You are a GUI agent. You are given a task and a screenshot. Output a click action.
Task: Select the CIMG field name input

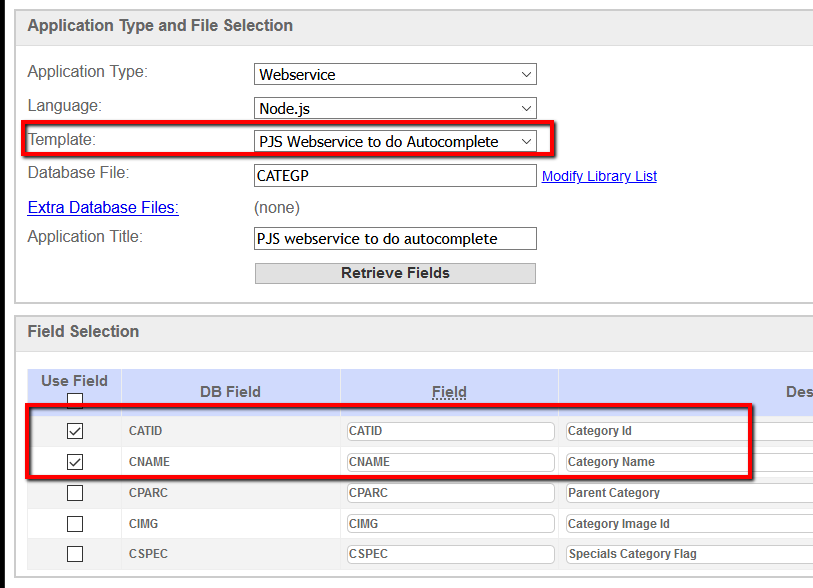point(451,524)
